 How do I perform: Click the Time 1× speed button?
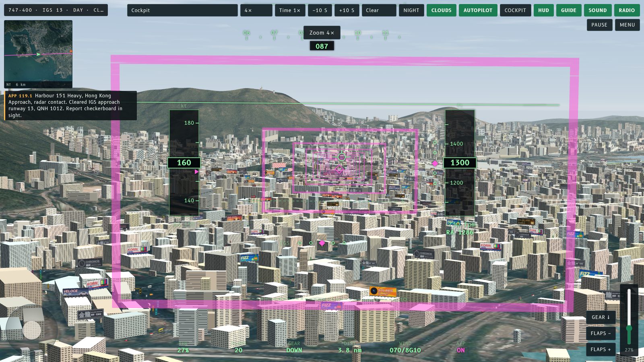click(290, 10)
